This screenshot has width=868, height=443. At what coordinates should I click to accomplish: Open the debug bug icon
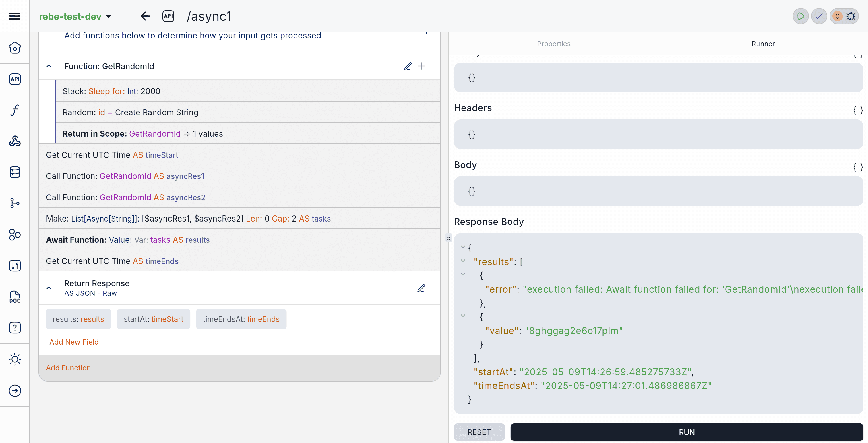[x=851, y=16]
